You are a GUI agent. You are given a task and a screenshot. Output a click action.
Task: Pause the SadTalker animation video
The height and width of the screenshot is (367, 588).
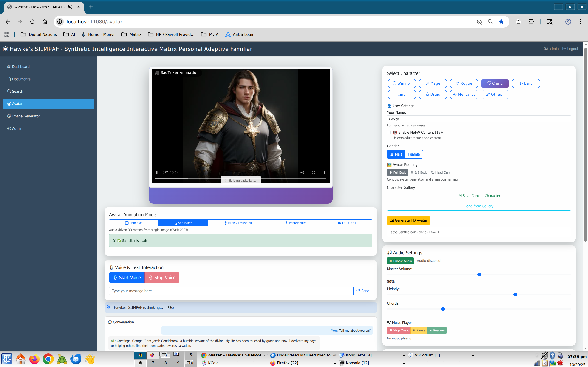tap(157, 172)
